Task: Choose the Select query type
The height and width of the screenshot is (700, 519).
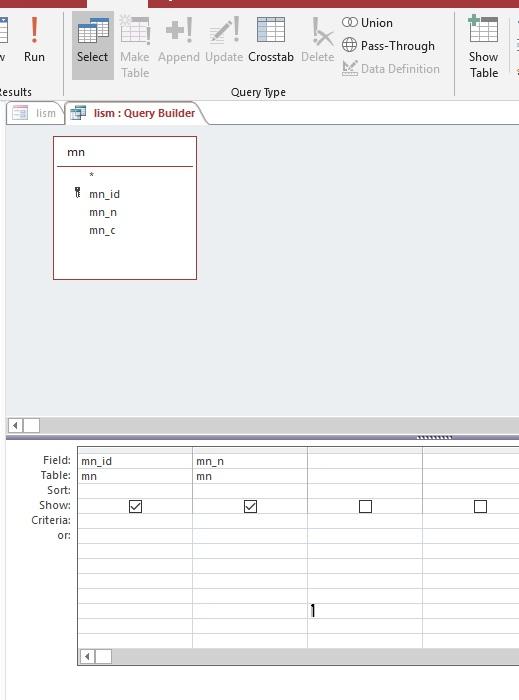Action: (x=92, y=45)
